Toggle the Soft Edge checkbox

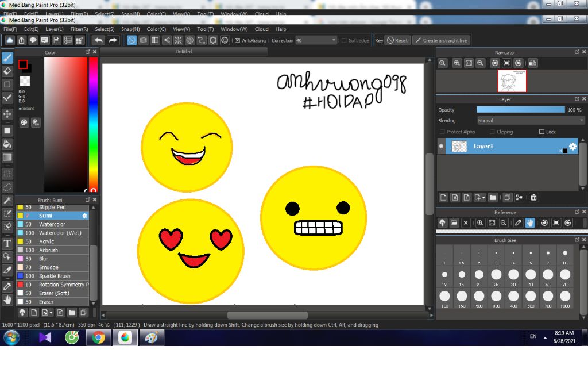(x=344, y=41)
